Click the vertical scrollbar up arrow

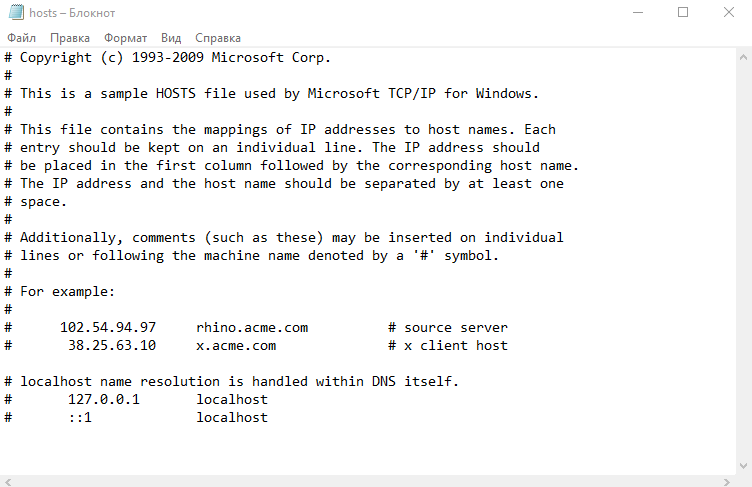coord(743,56)
